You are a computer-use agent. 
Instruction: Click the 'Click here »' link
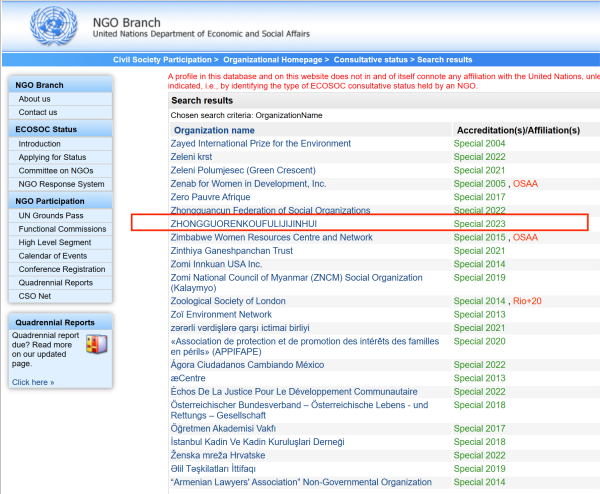click(x=33, y=382)
